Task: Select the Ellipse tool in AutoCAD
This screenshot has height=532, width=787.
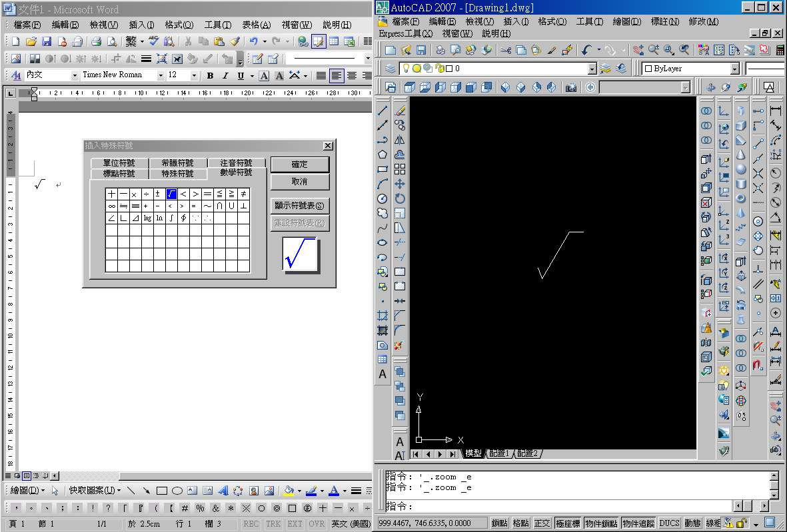Action: [x=383, y=242]
